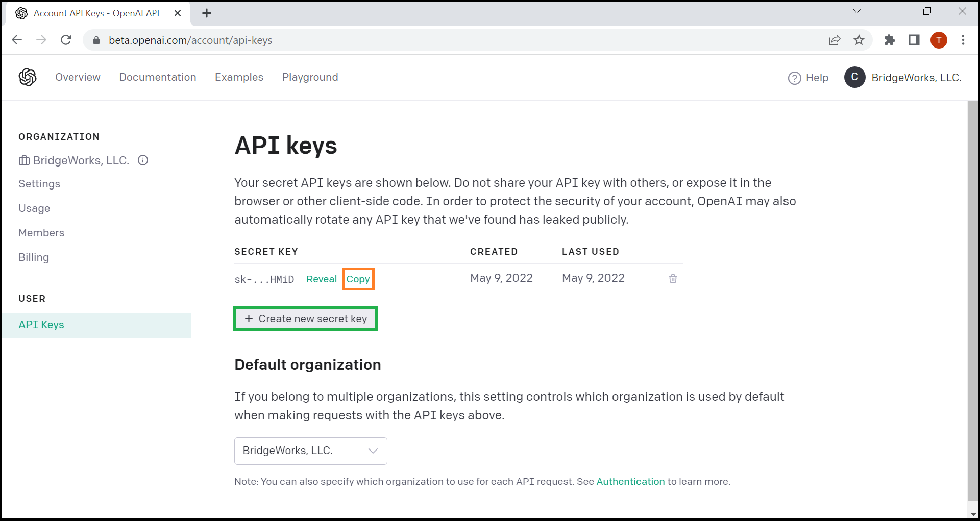This screenshot has width=980, height=521.
Task: Click the browser forward arrow
Action: pos(41,40)
